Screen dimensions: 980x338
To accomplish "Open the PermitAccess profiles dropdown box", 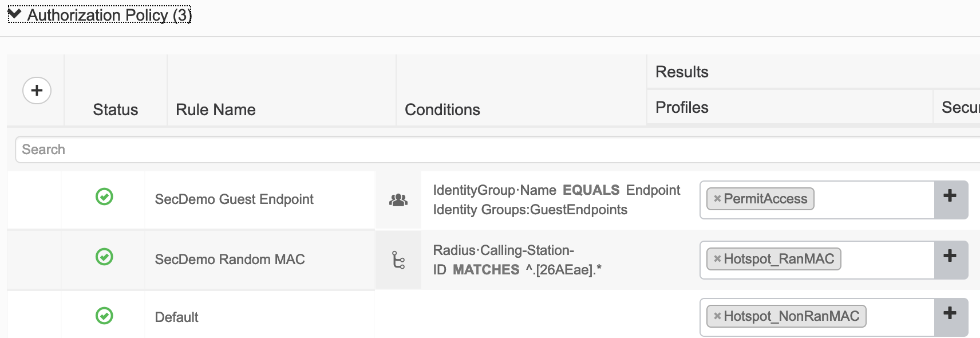I will (817, 200).
